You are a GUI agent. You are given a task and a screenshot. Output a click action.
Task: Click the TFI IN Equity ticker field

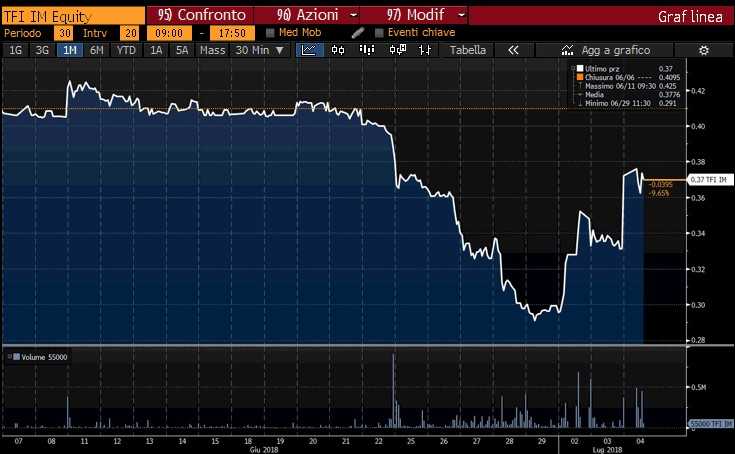(73, 16)
